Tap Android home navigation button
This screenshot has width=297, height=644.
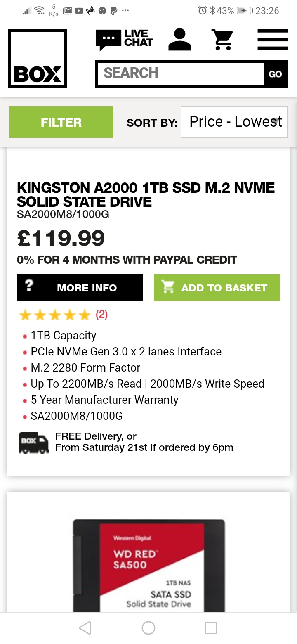[148, 628]
